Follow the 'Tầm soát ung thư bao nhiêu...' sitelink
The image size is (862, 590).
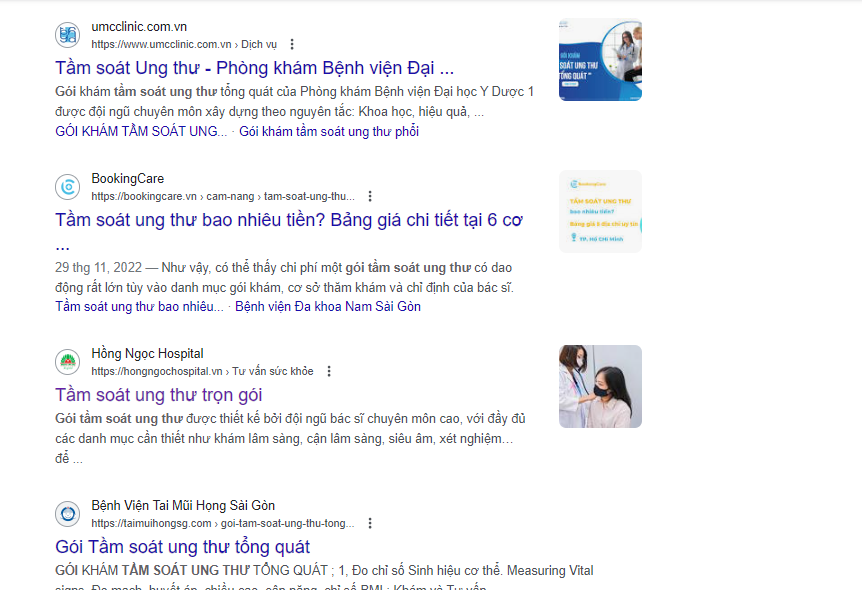point(139,306)
